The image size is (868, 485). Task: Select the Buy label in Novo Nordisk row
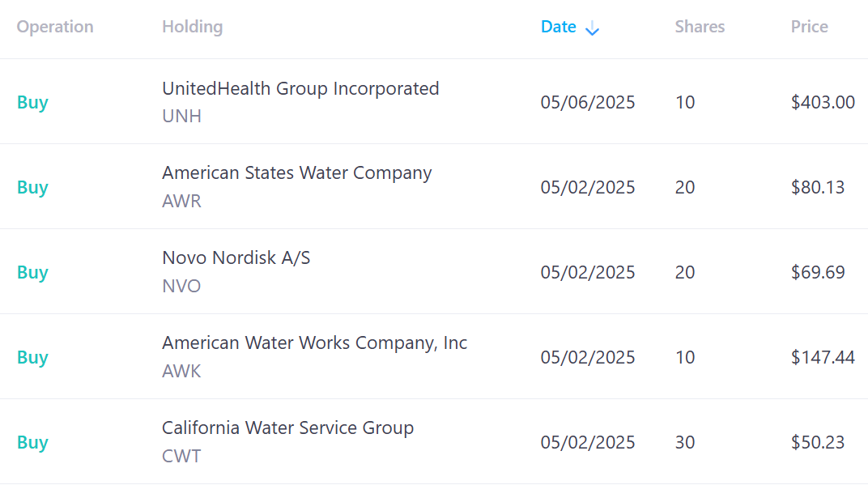[32, 272]
